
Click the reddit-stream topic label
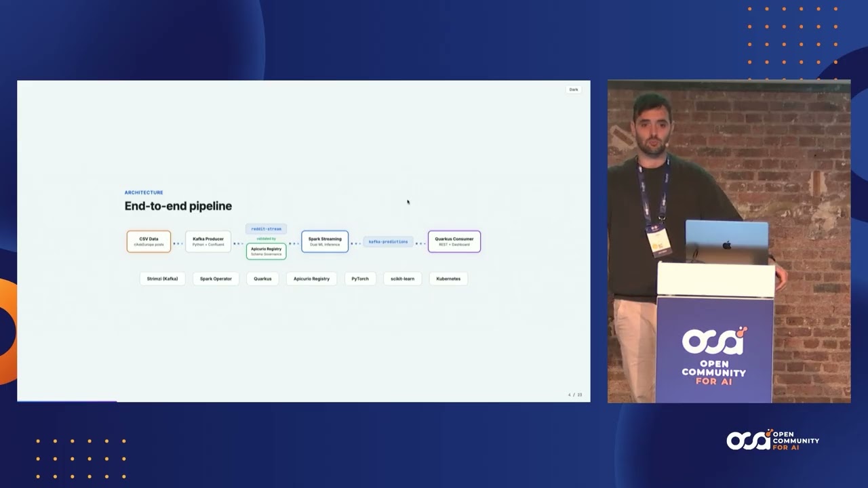[266, 229]
